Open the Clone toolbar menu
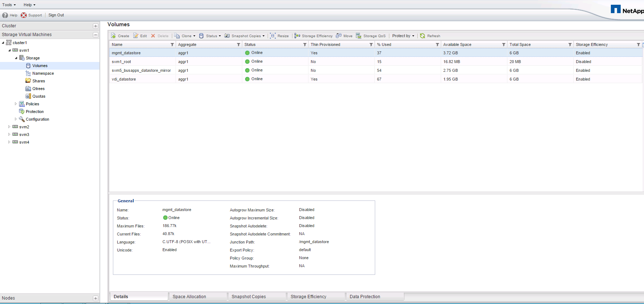Viewport: 644px width, 304px height. click(x=185, y=36)
